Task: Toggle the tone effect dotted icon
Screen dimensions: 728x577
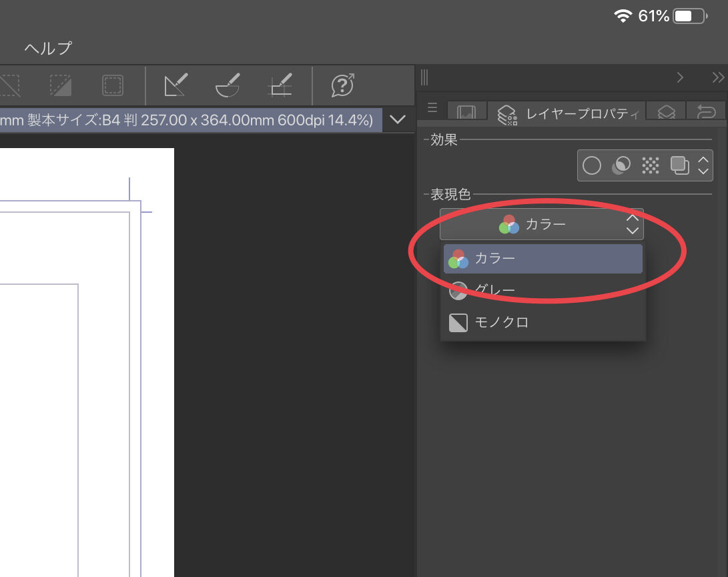Action: coord(650,165)
